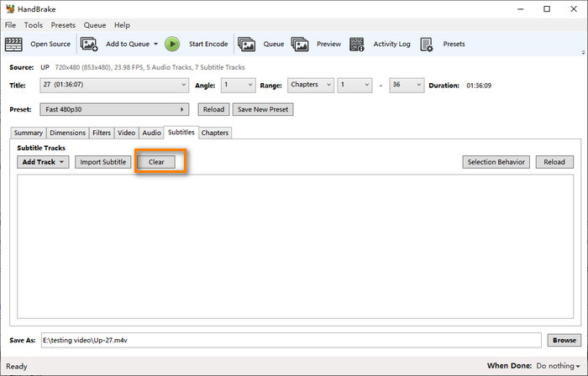Image resolution: width=588 pixels, height=376 pixels.
Task: Maximize the HandBrake window
Action: point(547,9)
